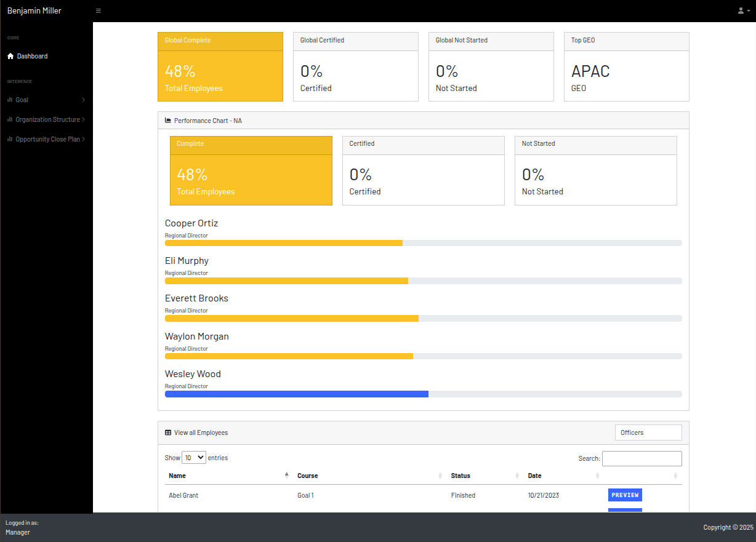Click the Opportunity Close Plan chart icon
The height and width of the screenshot is (542, 756).
(x=10, y=139)
